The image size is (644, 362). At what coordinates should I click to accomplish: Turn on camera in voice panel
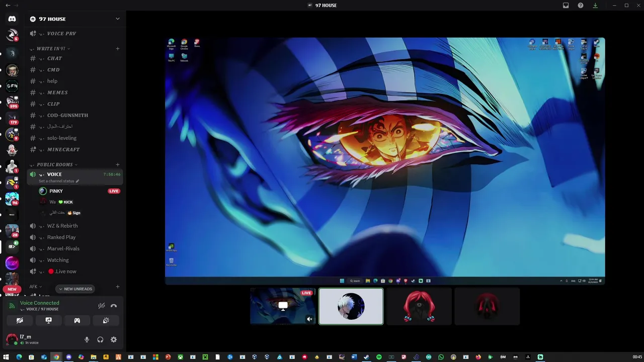(x=20, y=320)
